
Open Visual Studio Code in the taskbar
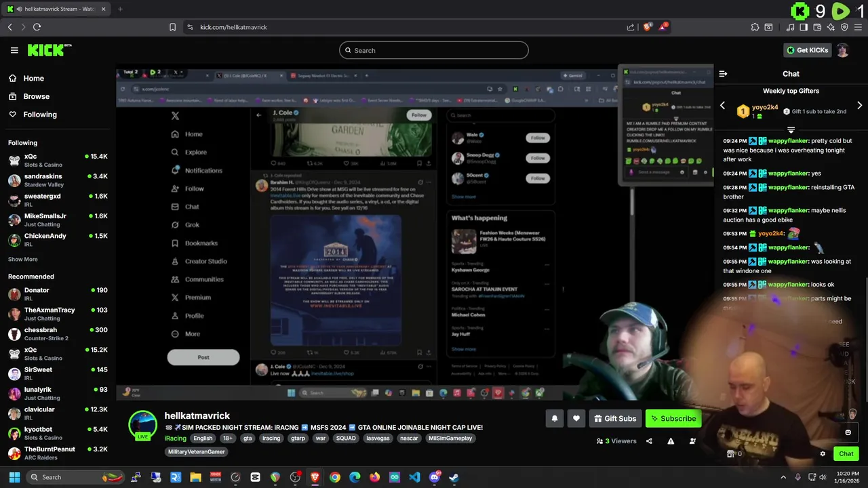[x=414, y=477]
